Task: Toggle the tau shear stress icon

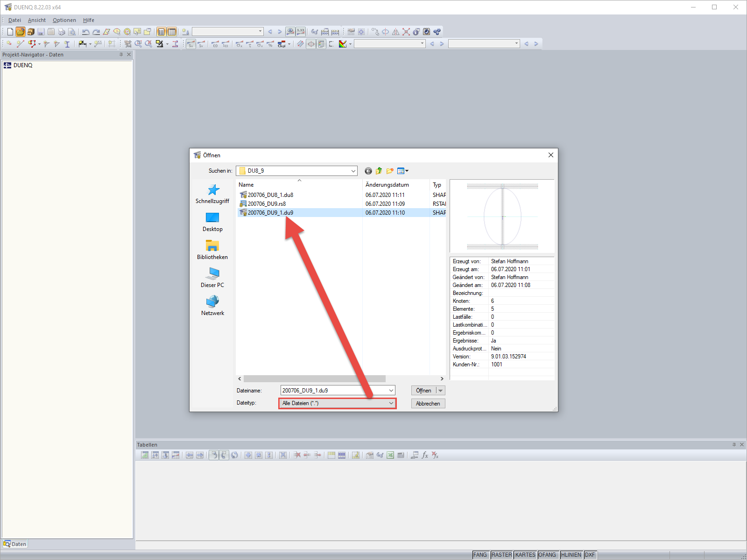Action: (250, 44)
